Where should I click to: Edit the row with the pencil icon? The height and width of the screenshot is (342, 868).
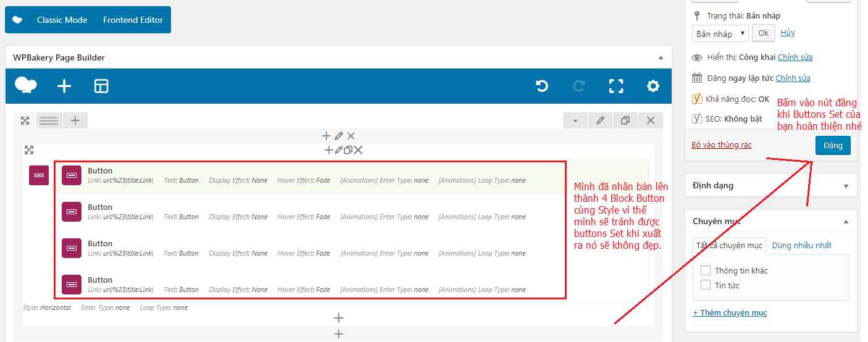click(x=600, y=120)
